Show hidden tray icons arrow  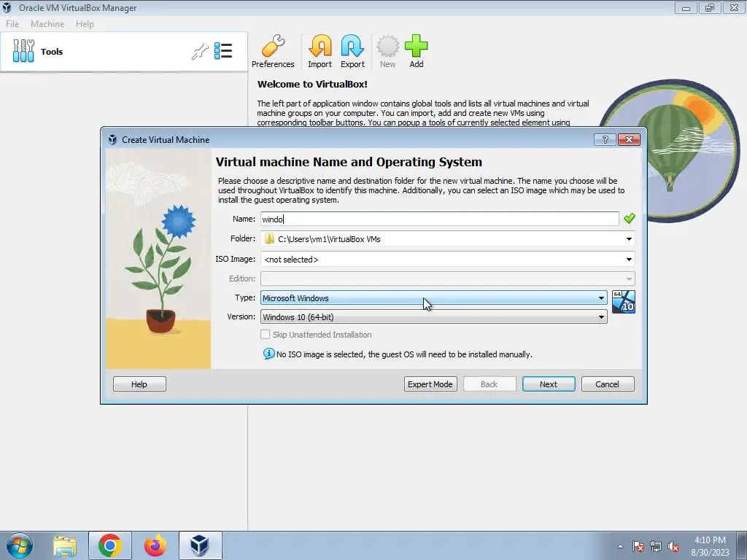click(x=620, y=546)
